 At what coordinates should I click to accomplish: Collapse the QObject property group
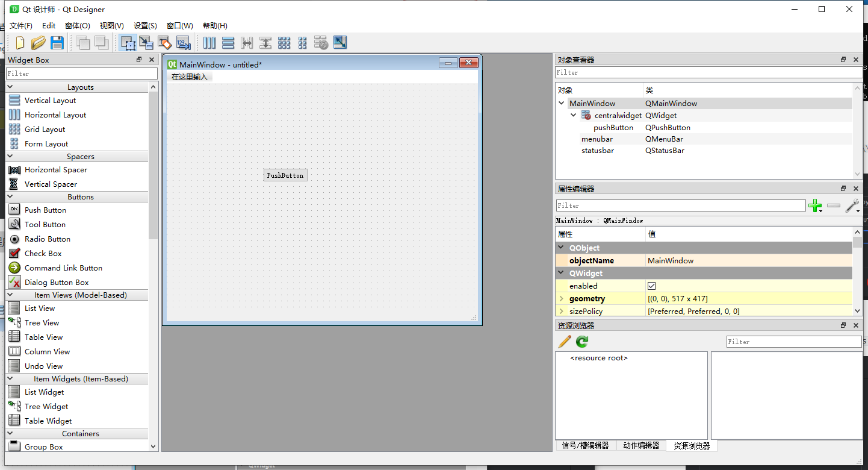pos(562,248)
